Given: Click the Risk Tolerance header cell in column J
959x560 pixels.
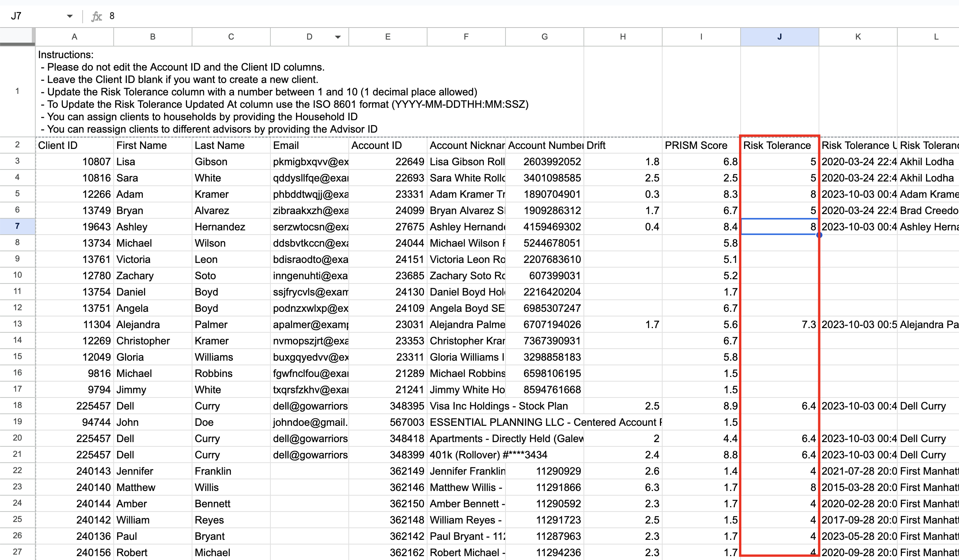Looking at the screenshot, I should 780,145.
